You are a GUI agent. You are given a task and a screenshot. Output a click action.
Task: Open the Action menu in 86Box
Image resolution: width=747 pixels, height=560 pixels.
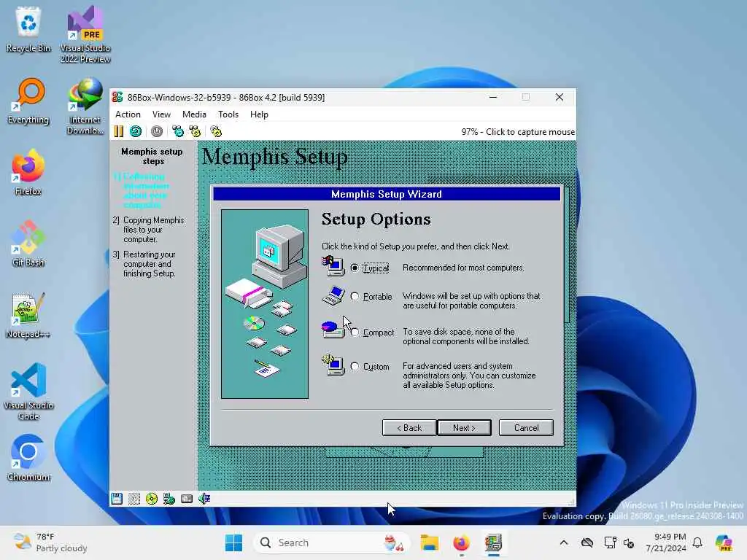pyautogui.click(x=128, y=114)
